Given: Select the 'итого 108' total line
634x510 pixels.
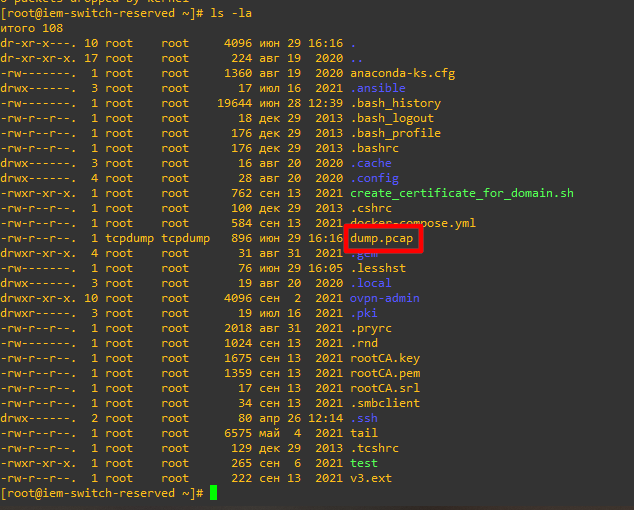Looking at the screenshot, I should 32,28.
